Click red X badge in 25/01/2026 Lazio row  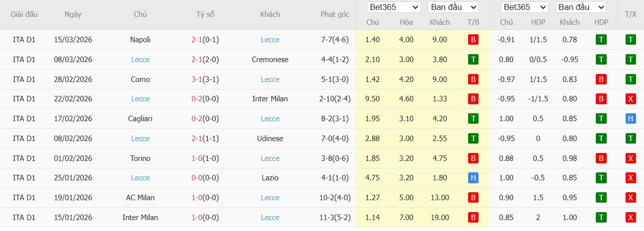(631, 178)
